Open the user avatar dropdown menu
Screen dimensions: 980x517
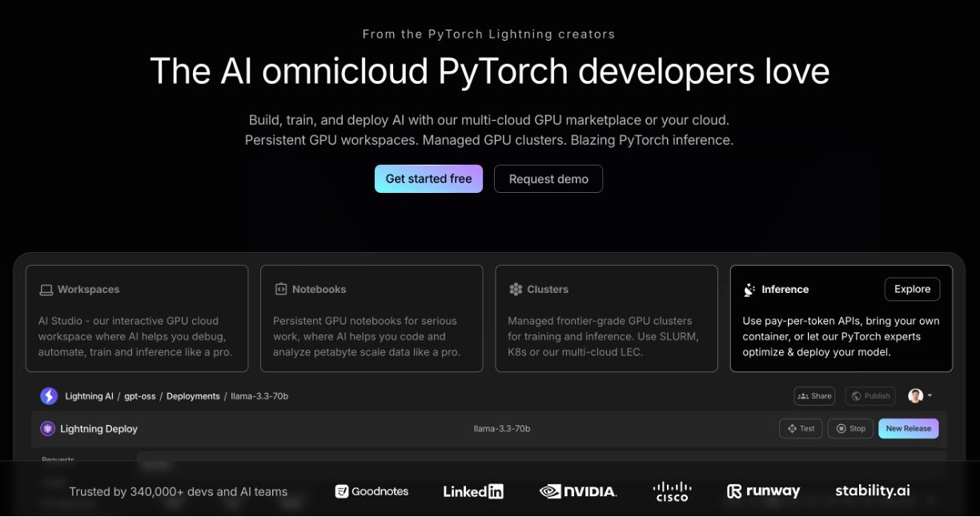click(920, 396)
